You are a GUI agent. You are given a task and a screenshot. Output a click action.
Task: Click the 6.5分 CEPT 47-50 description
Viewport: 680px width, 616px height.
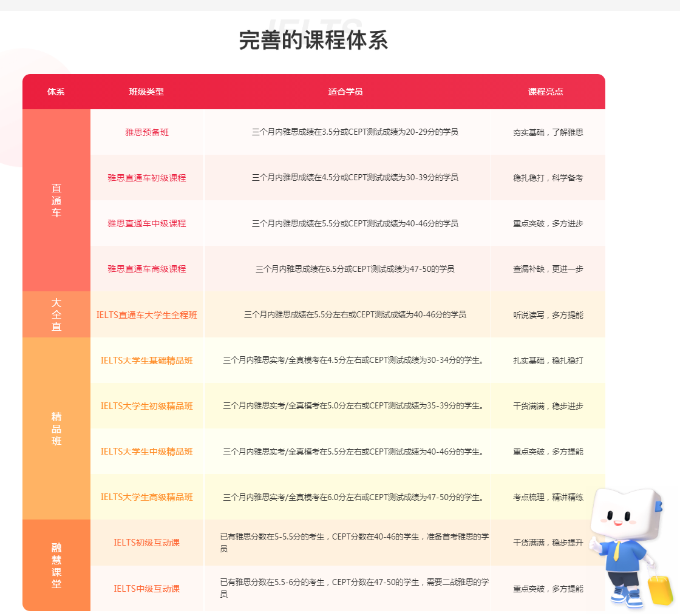[x=355, y=269]
